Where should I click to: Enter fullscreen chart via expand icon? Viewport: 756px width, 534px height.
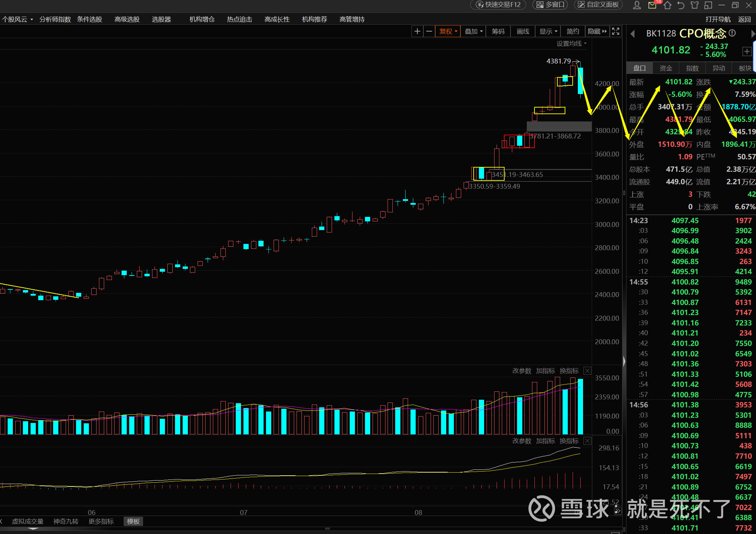615,32
